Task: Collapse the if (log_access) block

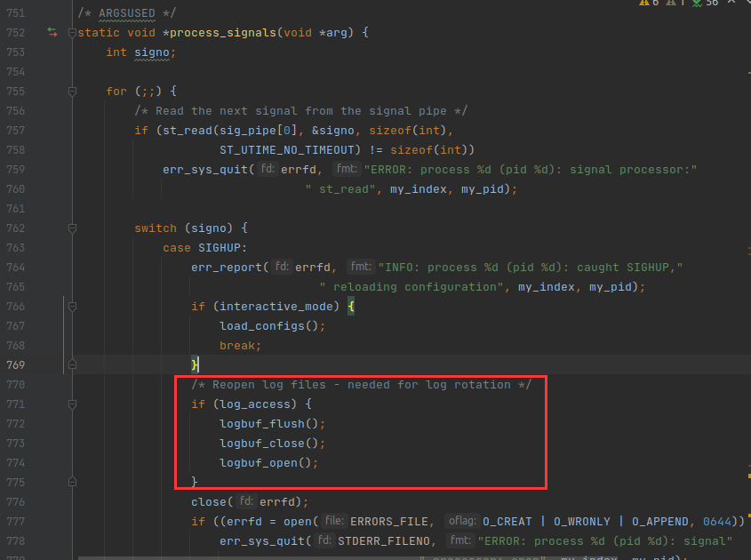Action: point(72,404)
